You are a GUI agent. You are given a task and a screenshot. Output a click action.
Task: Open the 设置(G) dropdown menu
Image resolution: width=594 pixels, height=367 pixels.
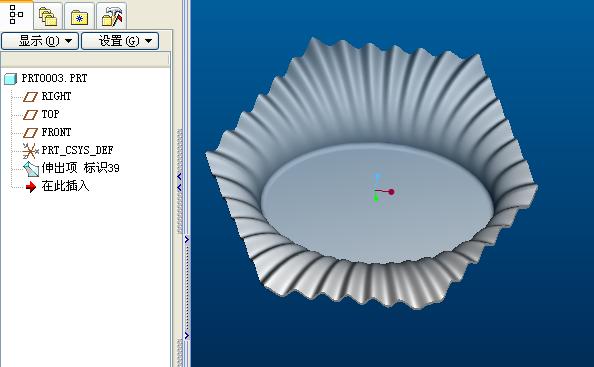(x=120, y=41)
